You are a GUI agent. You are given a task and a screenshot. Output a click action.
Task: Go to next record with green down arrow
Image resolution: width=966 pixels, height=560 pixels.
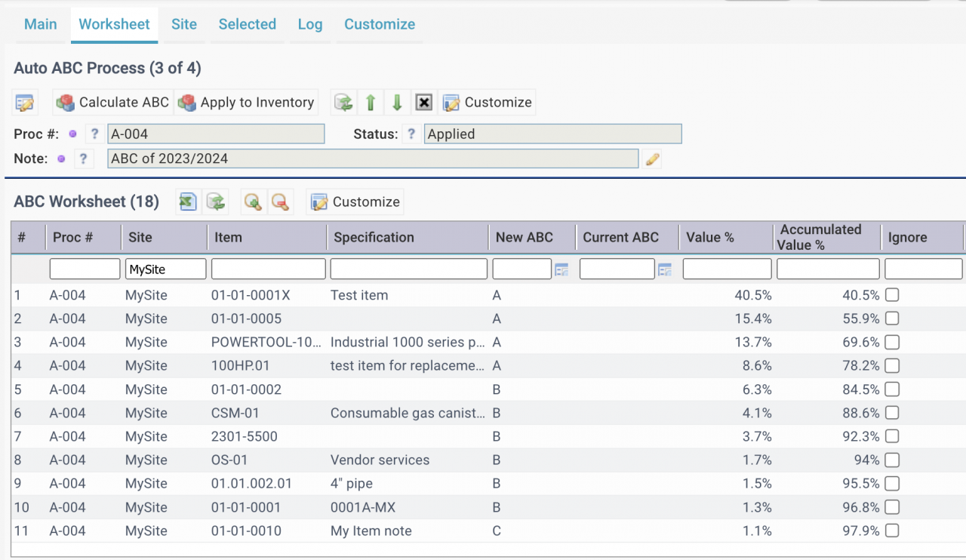tap(397, 103)
